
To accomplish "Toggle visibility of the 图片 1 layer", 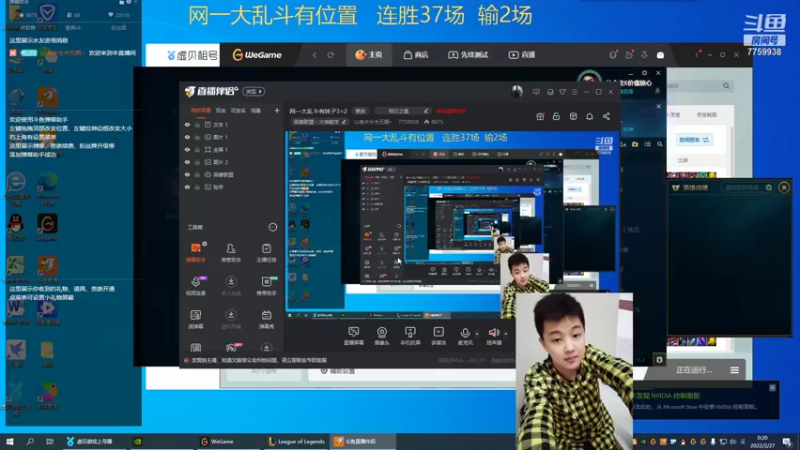I will 187,137.
